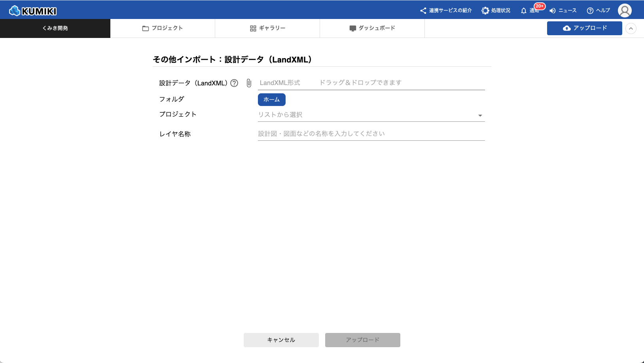
Task: Click blue アップロード button in header
Action: pos(584,28)
